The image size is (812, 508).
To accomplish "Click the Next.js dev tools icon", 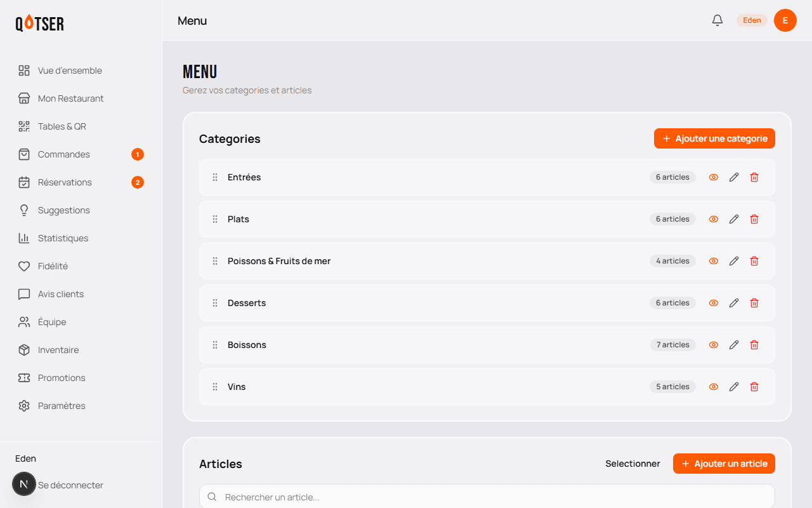I will 24,484.
